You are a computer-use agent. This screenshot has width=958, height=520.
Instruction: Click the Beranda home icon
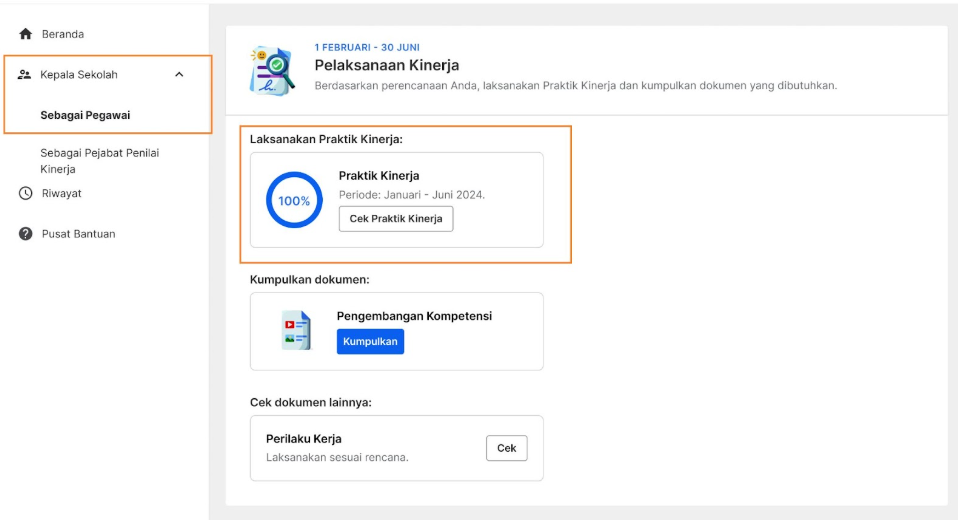click(25, 34)
